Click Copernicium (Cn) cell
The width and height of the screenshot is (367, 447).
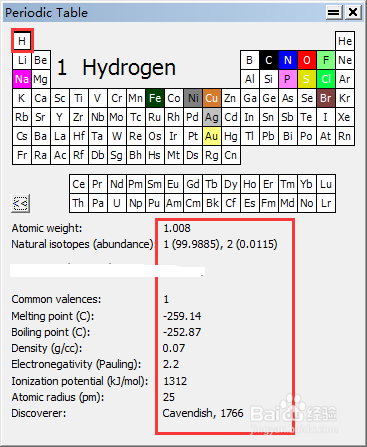point(231,155)
